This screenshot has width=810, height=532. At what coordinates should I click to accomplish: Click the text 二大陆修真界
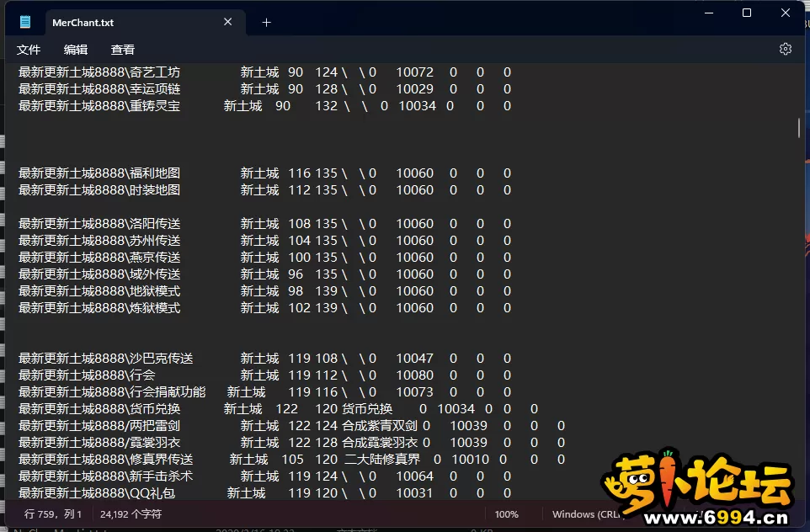coord(382,460)
